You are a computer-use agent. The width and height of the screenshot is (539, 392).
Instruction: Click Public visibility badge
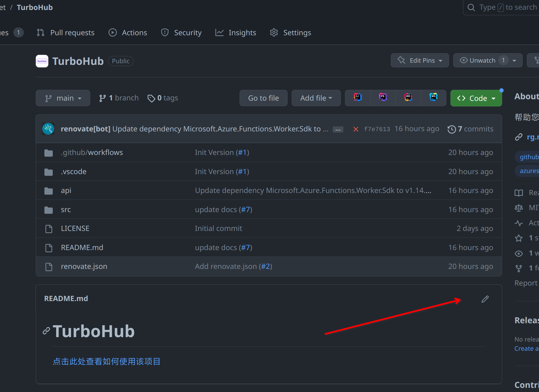point(121,61)
